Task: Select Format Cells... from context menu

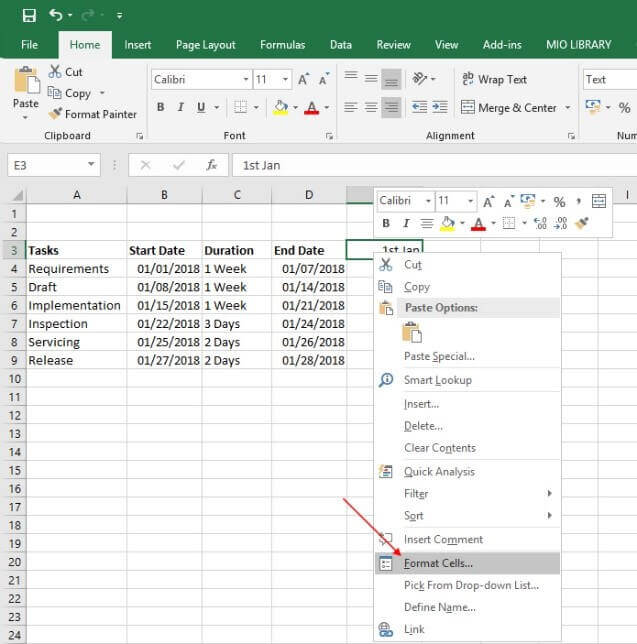Action: pyautogui.click(x=438, y=563)
